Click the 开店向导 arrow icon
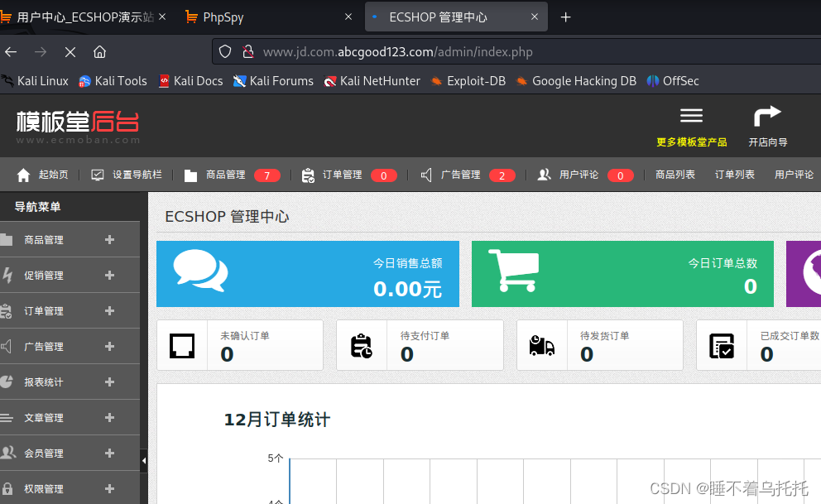The image size is (821, 504). [x=767, y=116]
